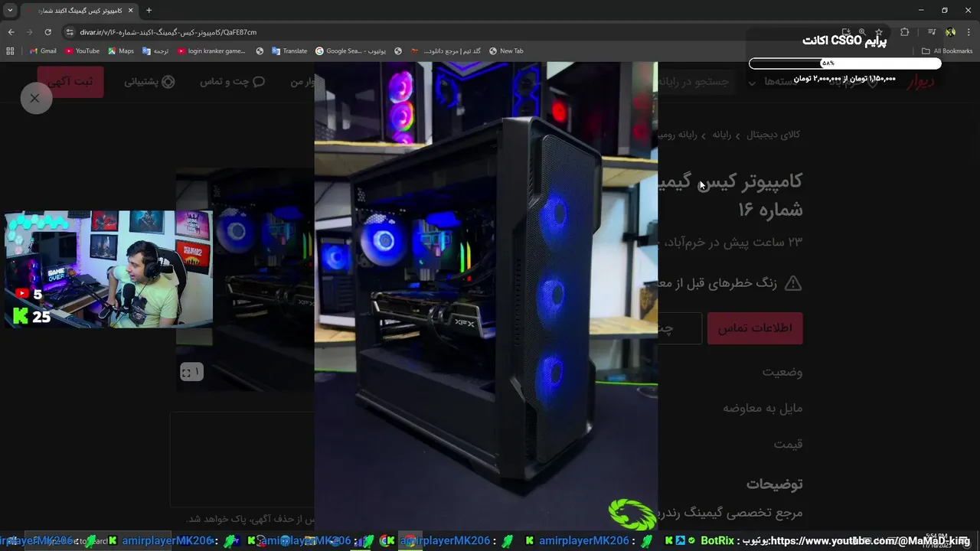Open the YouTube bookmark
Image resolution: width=980 pixels, height=551 pixels.
pyautogui.click(x=82, y=51)
